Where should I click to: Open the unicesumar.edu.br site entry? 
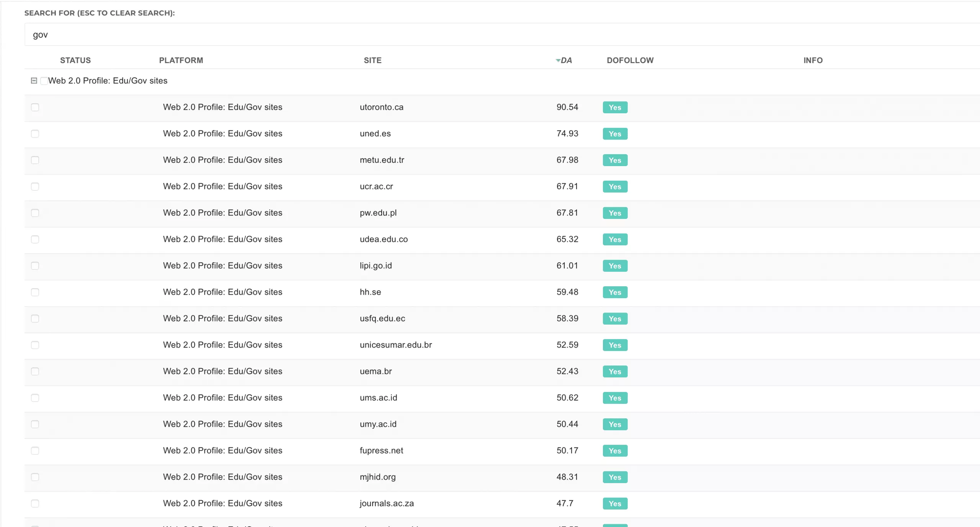(395, 345)
